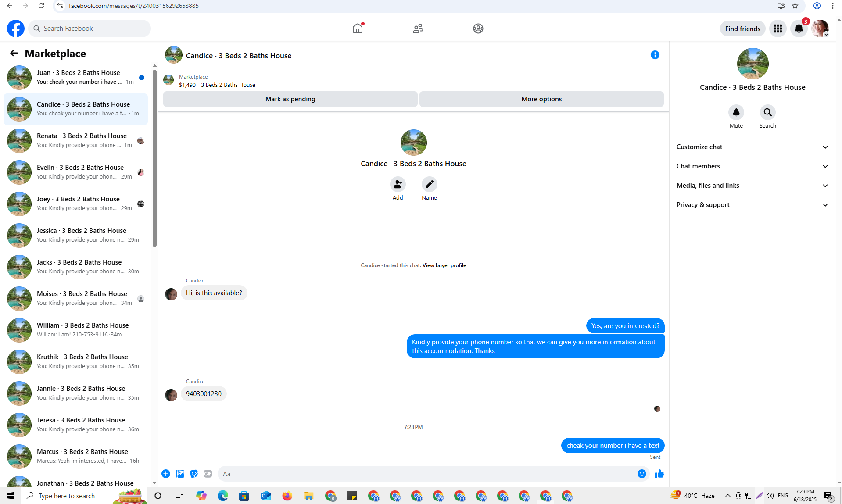Open Joey's conversation
842x504 pixels.
tap(75, 204)
